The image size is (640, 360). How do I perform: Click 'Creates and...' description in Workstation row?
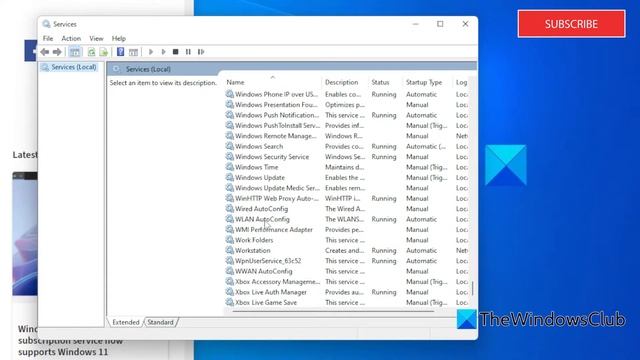(x=344, y=250)
